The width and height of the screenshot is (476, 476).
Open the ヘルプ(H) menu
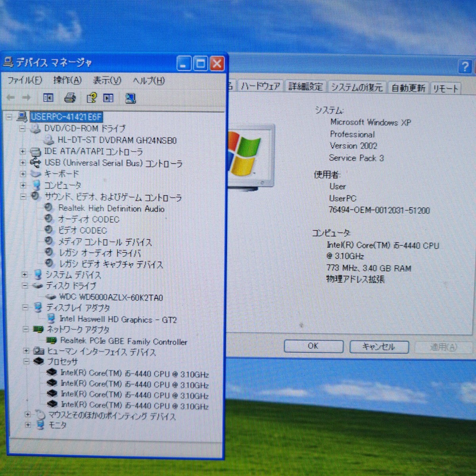[x=149, y=81]
